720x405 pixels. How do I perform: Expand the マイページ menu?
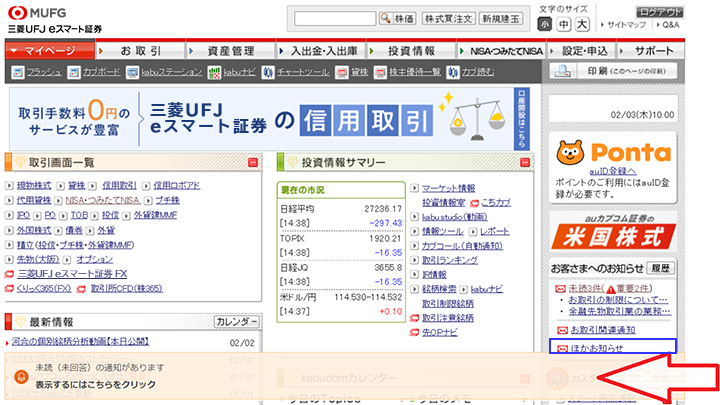coord(50,51)
